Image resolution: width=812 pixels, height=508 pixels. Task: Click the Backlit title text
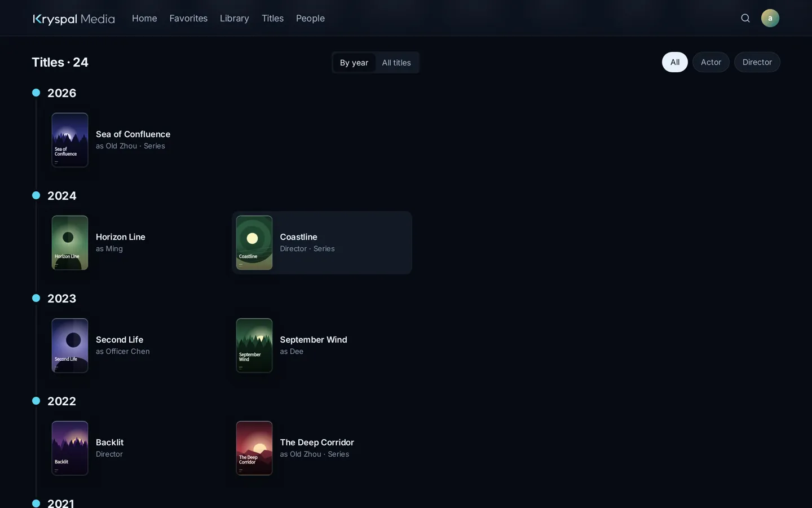point(110,443)
